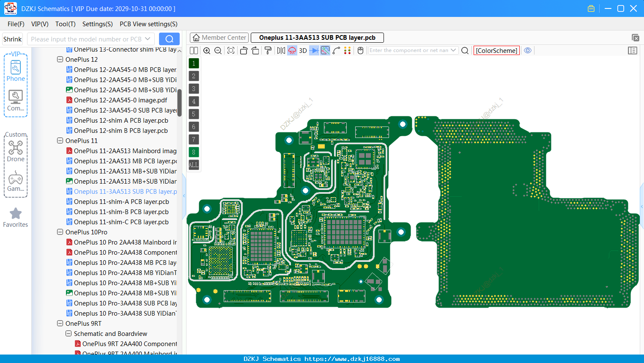The width and height of the screenshot is (644, 363).
Task: Show PCB layer 2
Action: point(194,76)
